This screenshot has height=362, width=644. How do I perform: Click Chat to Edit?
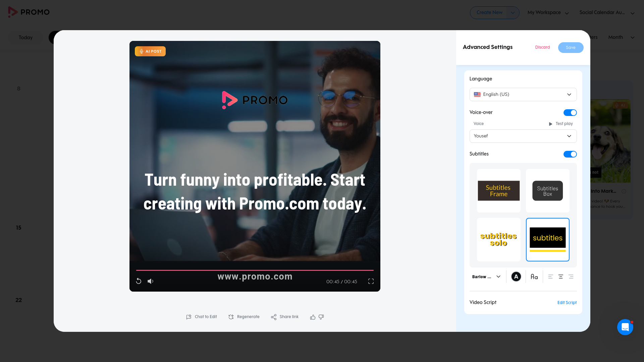(x=202, y=317)
